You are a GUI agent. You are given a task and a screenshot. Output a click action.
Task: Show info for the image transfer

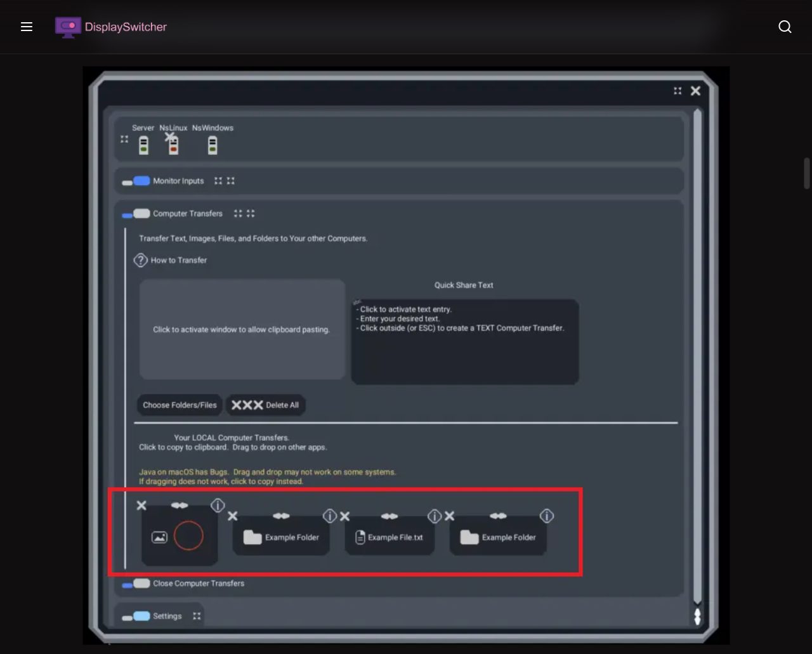218,506
